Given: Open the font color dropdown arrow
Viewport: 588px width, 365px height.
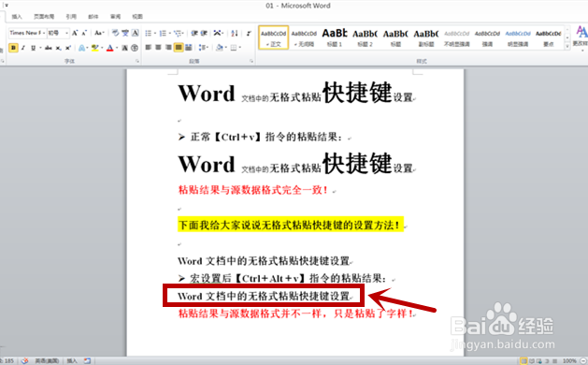Looking at the screenshot, I should pyautogui.click(x=117, y=48).
